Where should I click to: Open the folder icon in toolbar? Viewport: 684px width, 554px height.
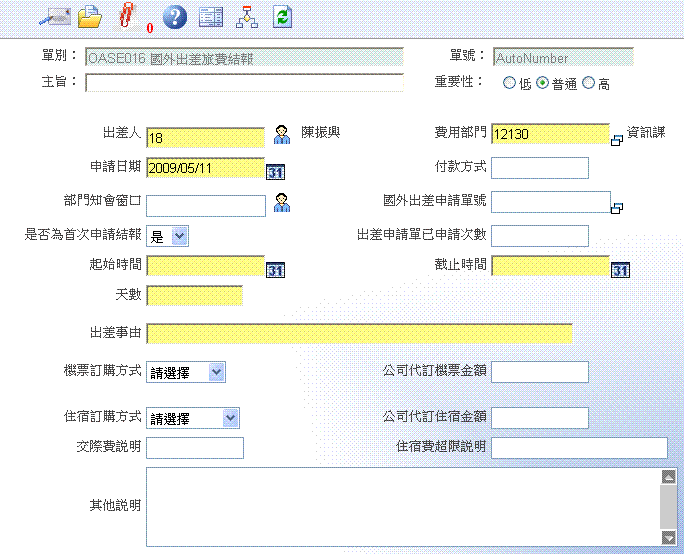point(90,16)
